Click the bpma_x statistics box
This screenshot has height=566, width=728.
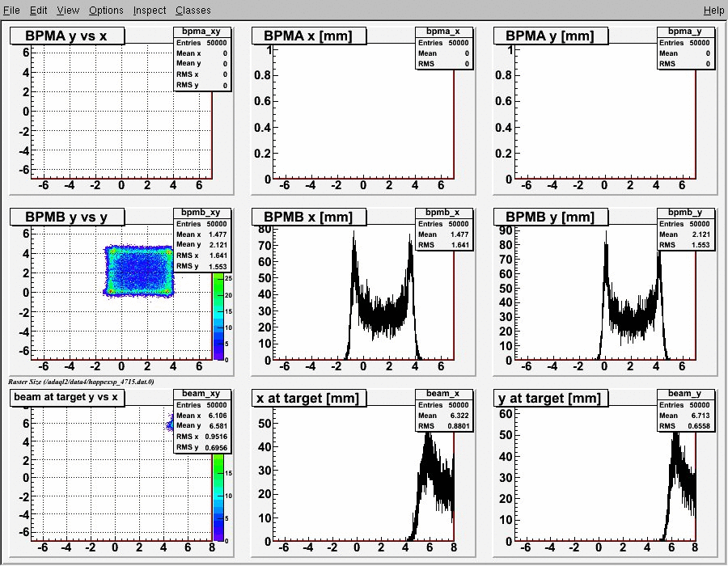click(x=444, y=49)
